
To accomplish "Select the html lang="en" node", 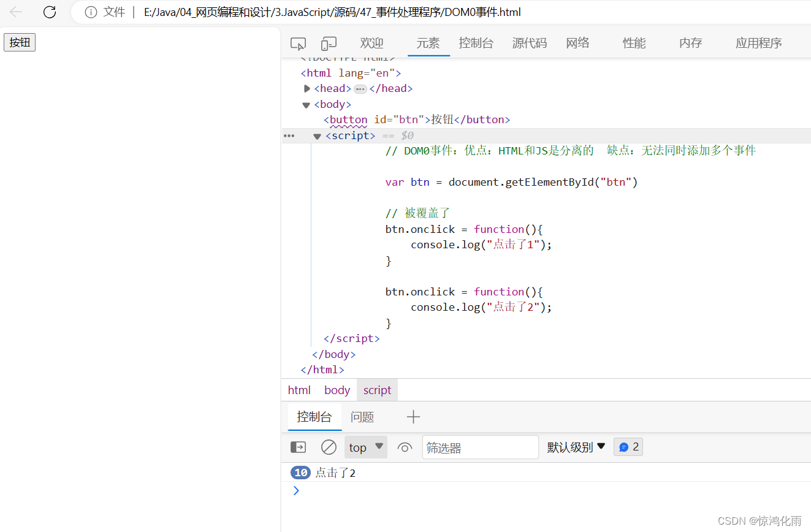I will coord(351,73).
